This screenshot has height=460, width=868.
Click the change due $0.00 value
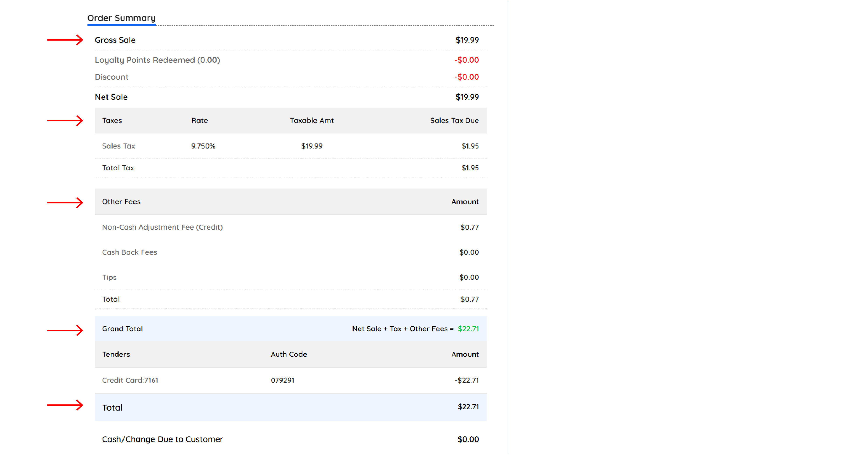pyautogui.click(x=468, y=439)
